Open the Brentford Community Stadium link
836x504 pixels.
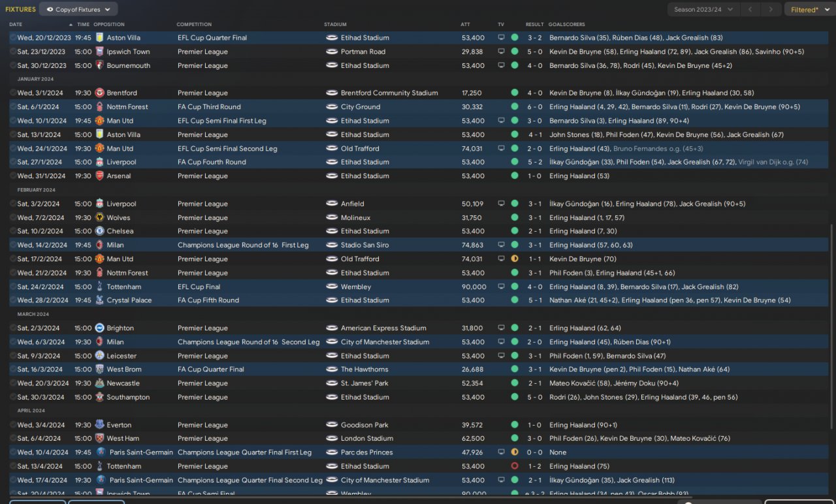[389, 93]
